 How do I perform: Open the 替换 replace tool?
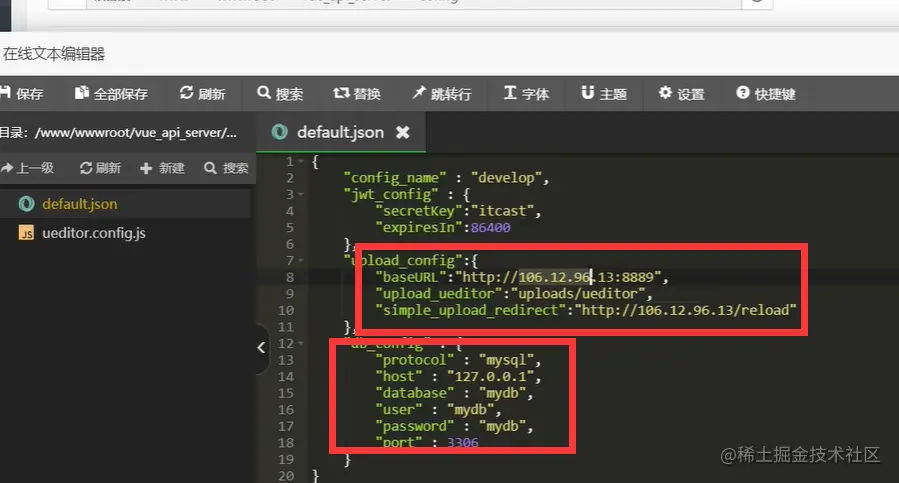357,94
